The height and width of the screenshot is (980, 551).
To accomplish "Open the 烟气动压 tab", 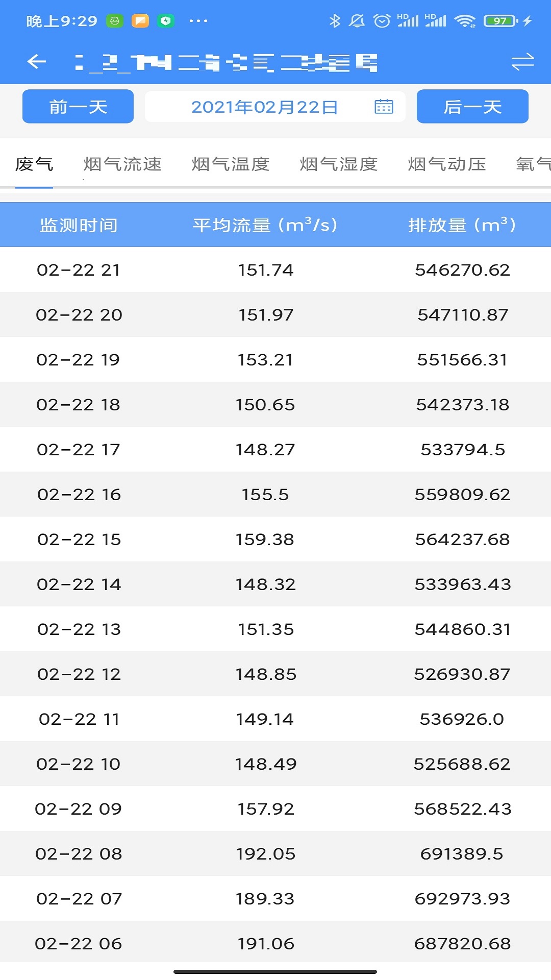I will coord(447,164).
